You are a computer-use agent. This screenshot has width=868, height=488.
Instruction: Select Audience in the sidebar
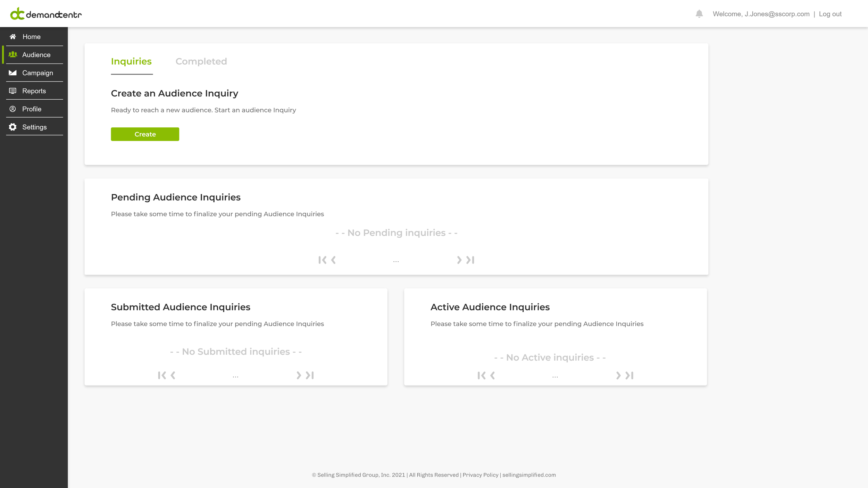(x=36, y=55)
